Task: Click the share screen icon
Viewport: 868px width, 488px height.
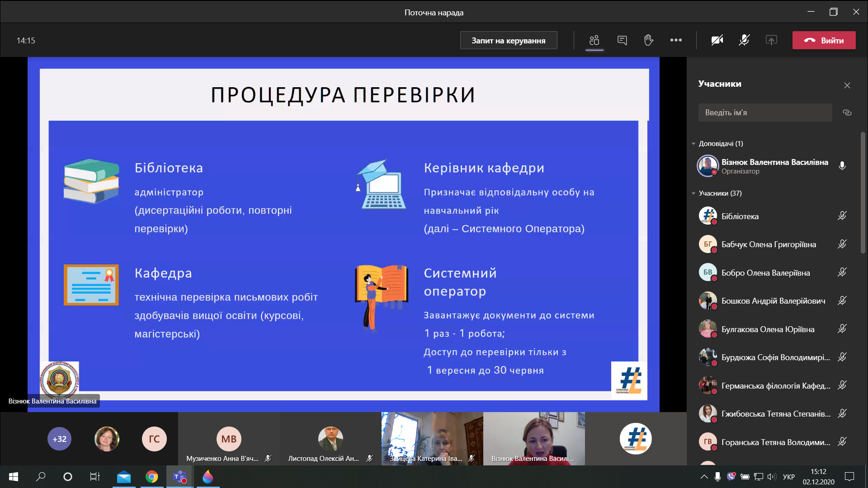Action: tap(771, 40)
